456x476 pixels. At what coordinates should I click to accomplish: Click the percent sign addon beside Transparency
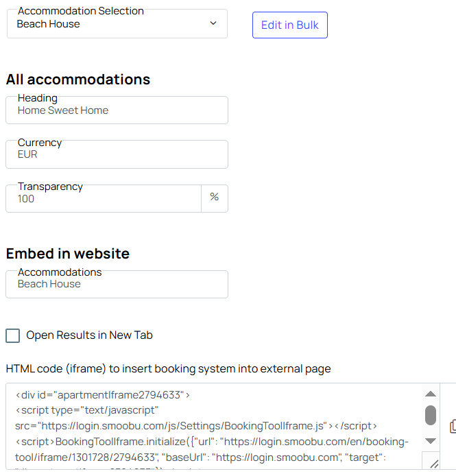(215, 198)
